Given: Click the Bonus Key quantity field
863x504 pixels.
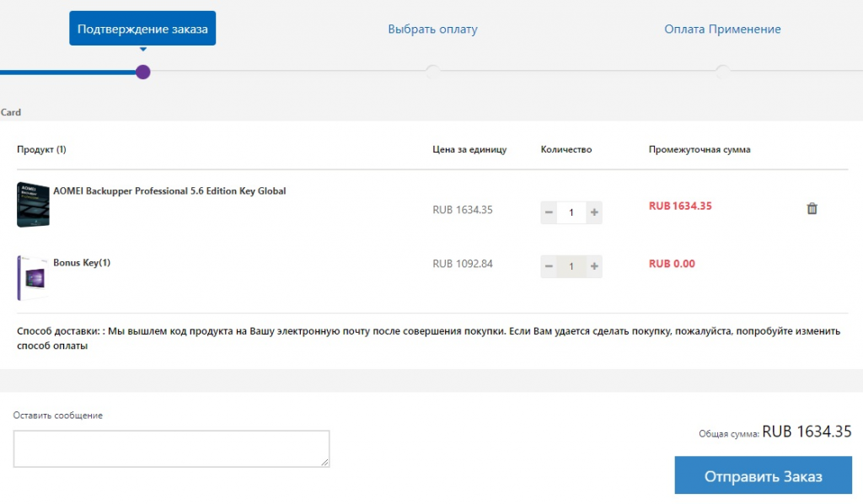Looking at the screenshot, I should click(571, 266).
